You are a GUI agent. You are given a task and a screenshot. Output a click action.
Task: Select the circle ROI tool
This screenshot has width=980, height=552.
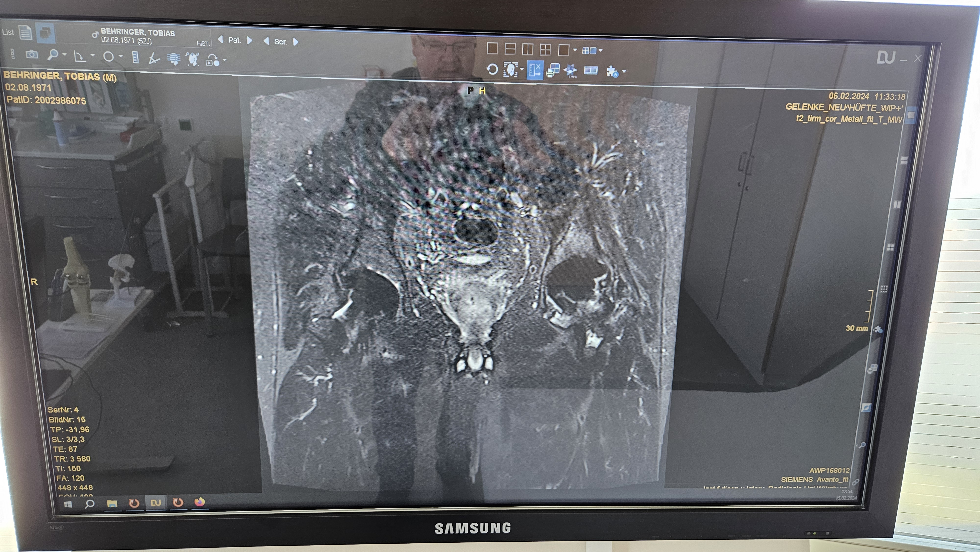(109, 57)
